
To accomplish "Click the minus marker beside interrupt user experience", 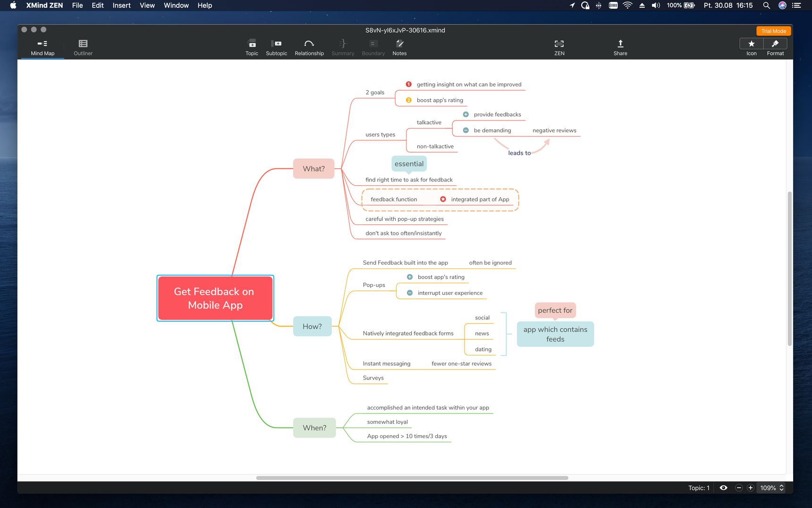I will coord(410,293).
